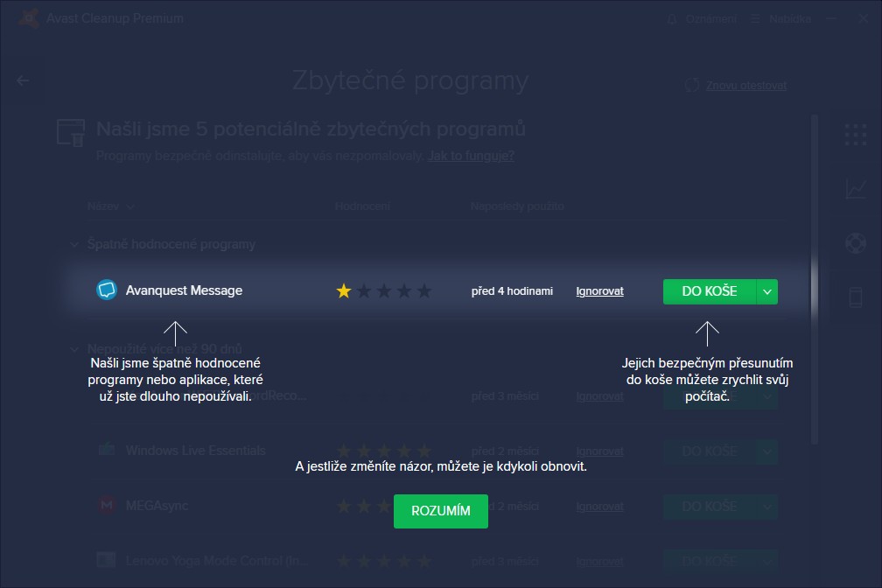This screenshot has width=882, height=588.
Task: Click the před 3 měsíci text for Lenovo Yoga
Action: tap(505, 562)
